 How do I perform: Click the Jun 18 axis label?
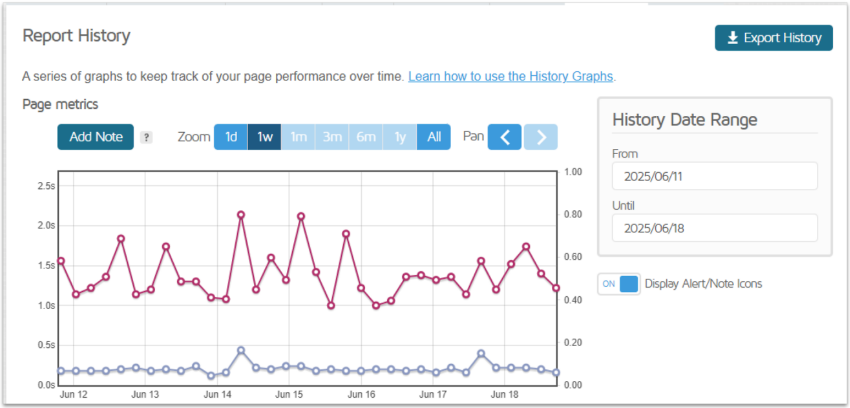tap(505, 394)
